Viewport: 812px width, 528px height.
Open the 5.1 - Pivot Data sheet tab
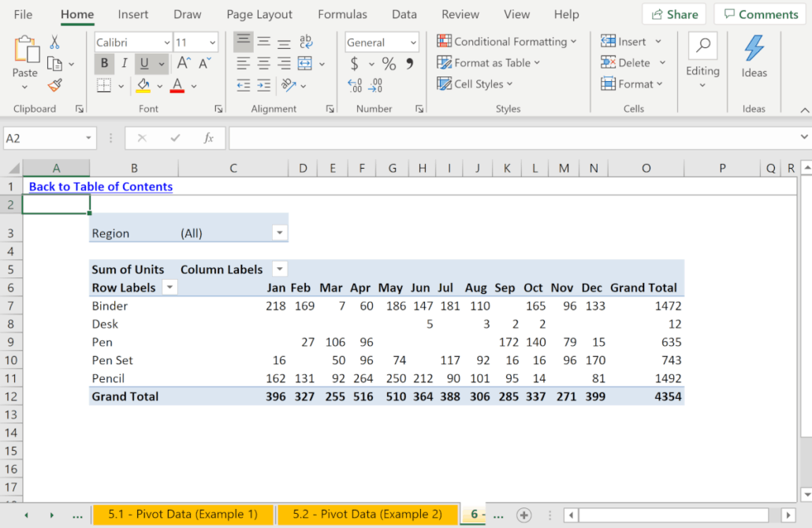(x=183, y=515)
